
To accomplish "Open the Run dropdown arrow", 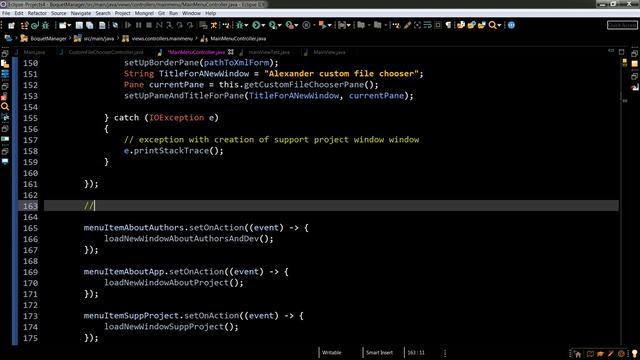I will pyautogui.click(x=263, y=25).
